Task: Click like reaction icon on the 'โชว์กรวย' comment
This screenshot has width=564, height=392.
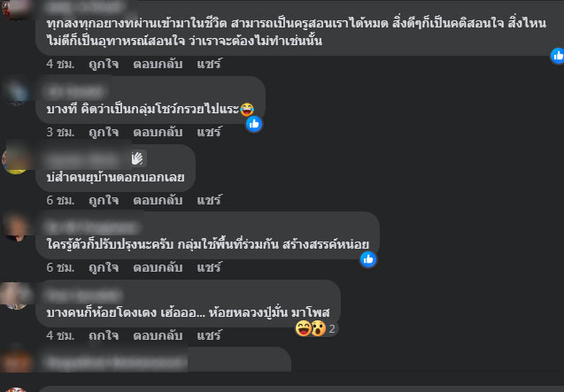Action: click(254, 124)
